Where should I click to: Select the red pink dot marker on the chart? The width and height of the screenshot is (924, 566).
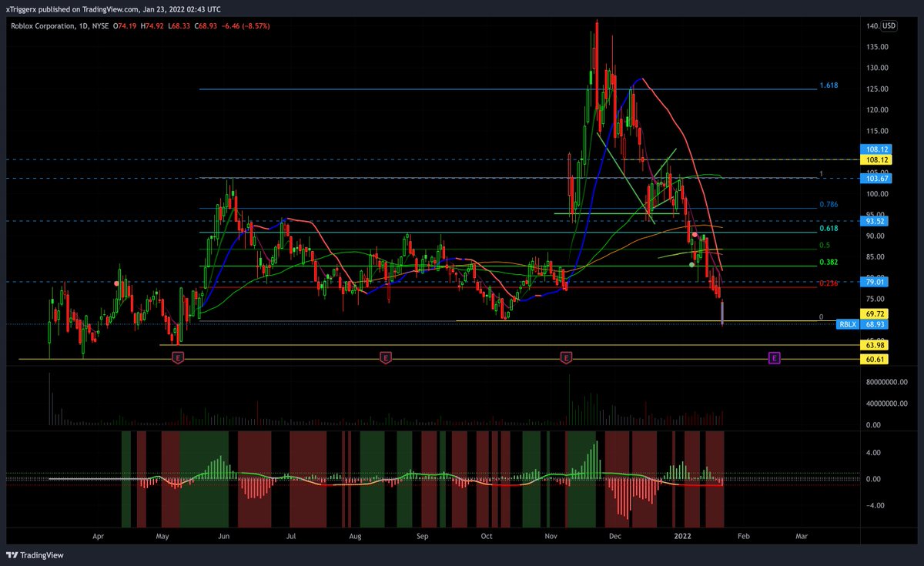(695, 235)
